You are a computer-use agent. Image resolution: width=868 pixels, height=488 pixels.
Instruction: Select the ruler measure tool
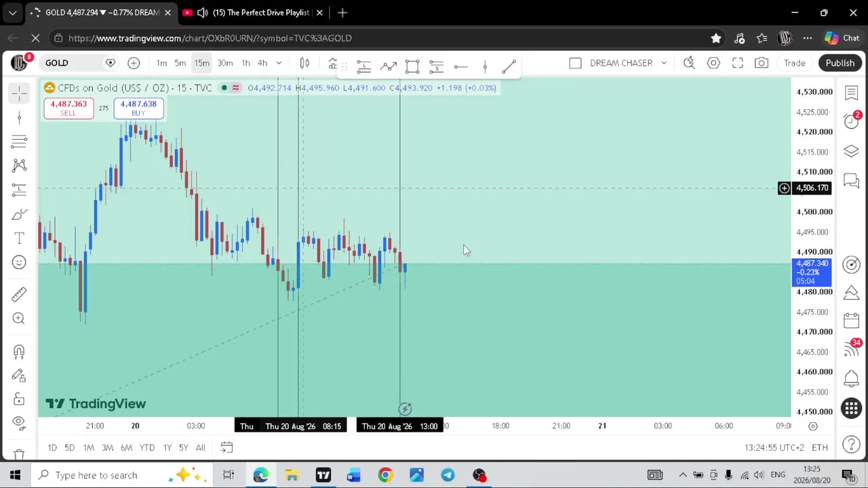coord(19,293)
